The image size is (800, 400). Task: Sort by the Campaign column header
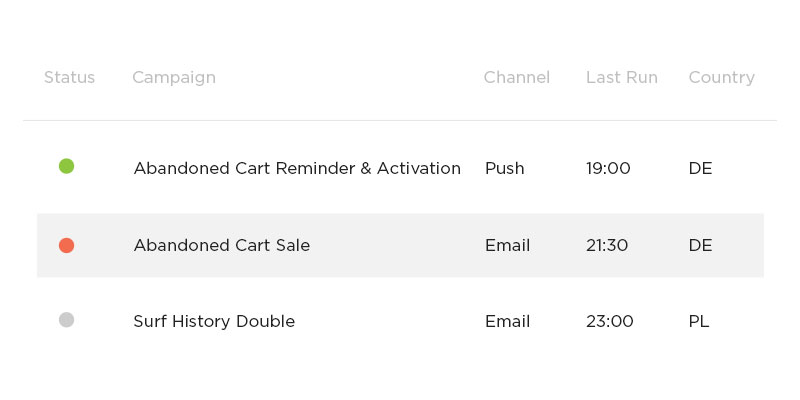[174, 78]
